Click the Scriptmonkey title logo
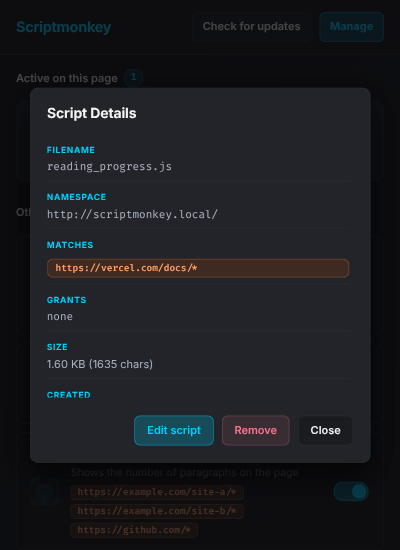This screenshot has height=550, width=400. click(64, 27)
